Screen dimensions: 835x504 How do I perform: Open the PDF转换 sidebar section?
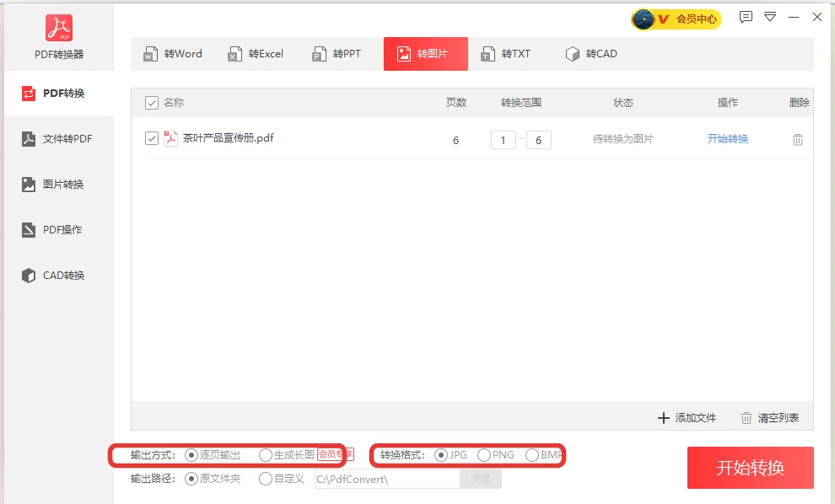point(59,94)
